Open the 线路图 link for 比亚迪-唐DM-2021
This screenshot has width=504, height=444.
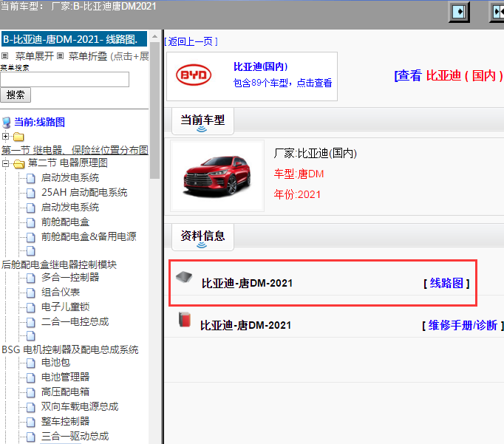tap(446, 283)
